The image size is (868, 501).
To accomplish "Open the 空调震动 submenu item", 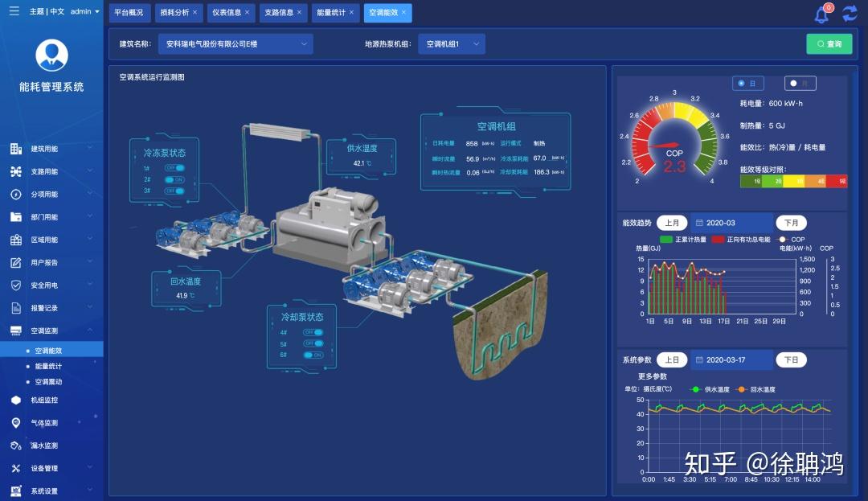I will [49, 381].
